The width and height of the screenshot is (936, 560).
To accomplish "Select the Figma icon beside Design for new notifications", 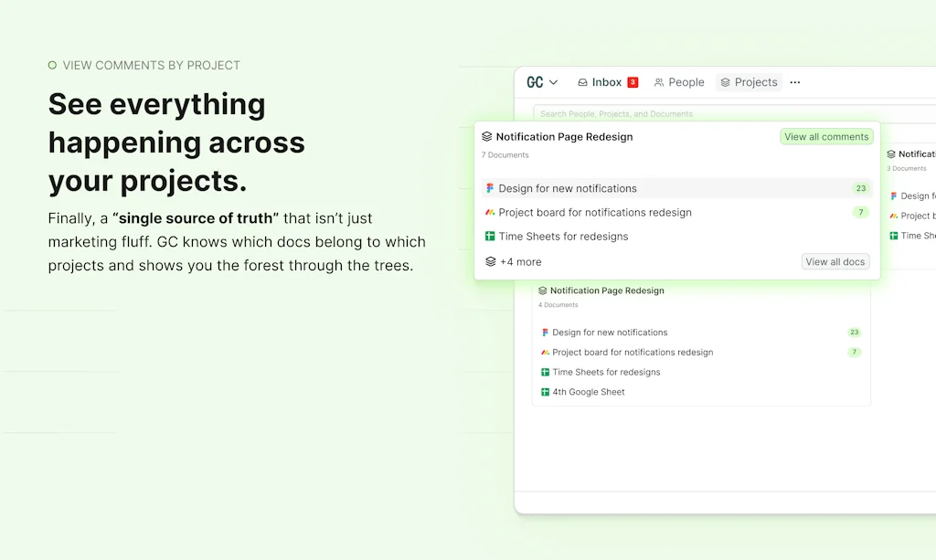I will coord(488,188).
